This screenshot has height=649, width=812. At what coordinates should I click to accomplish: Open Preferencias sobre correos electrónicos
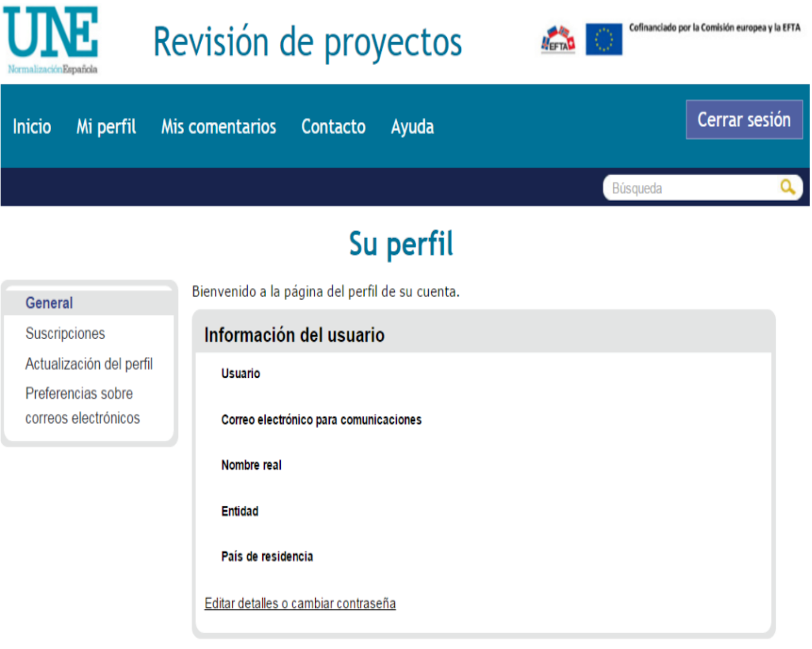[x=83, y=406]
